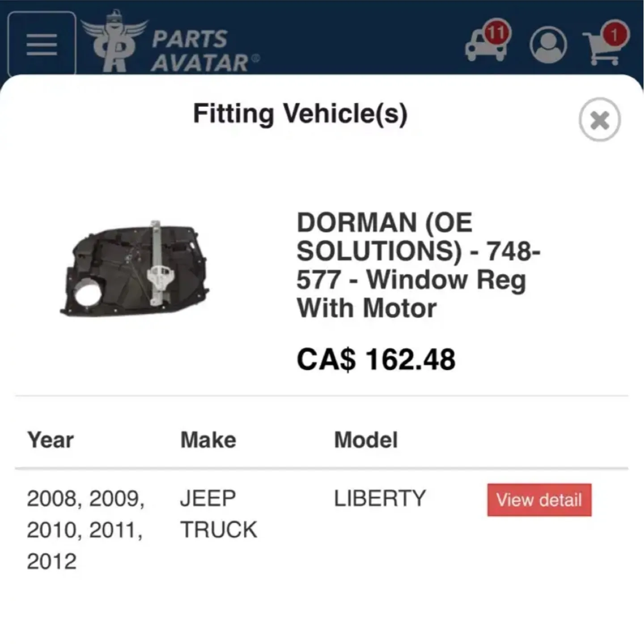Click the JEEP TRUCK make entry
644x644 pixels.
click(218, 513)
